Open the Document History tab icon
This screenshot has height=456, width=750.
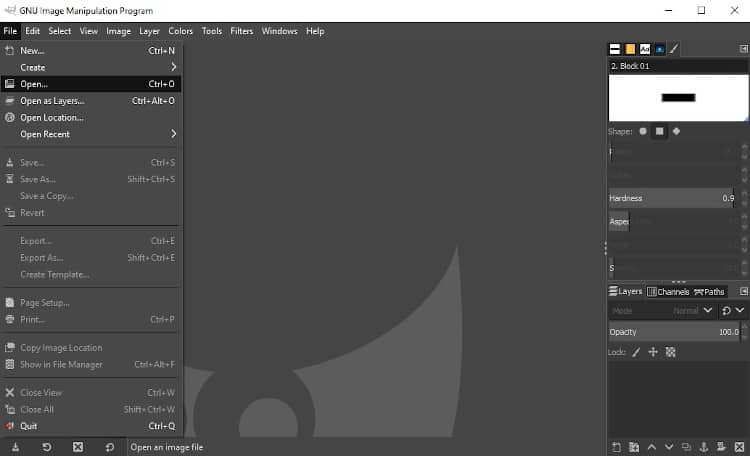[x=660, y=49]
